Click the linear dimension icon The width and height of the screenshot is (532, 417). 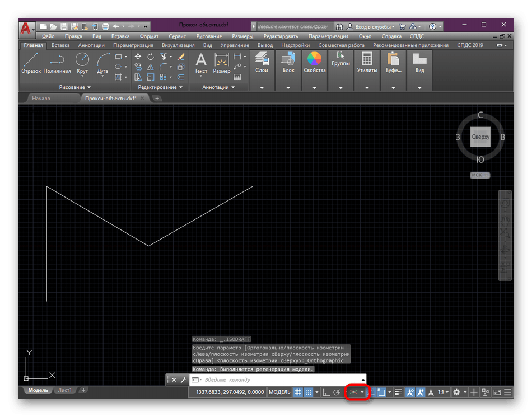point(237,57)
